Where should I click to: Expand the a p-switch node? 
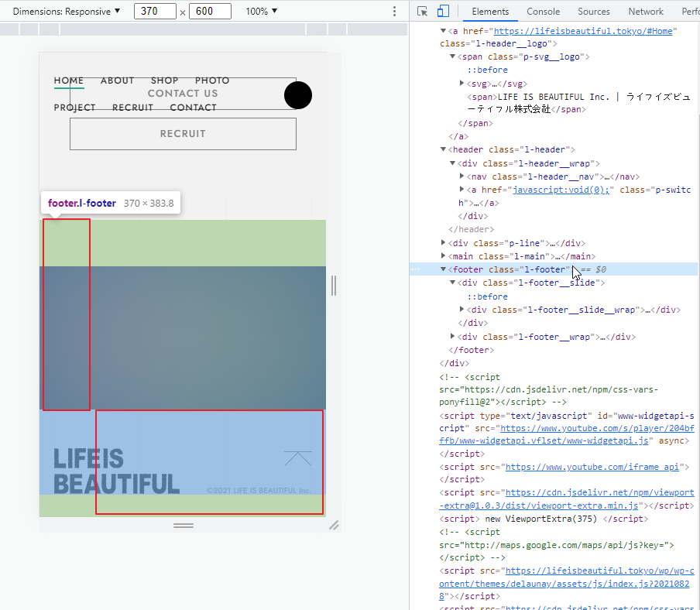(462, 189)
